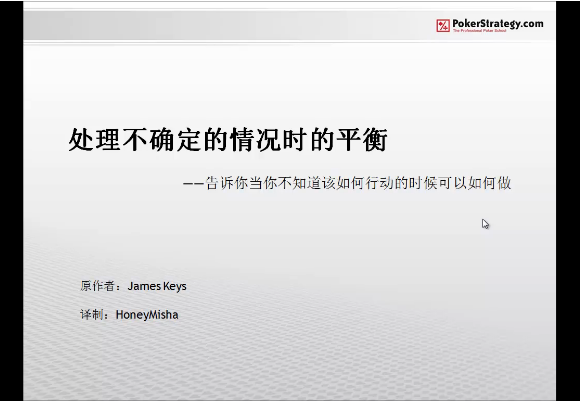Select the main title 处理不确定的情况时的平衡

pos(228,140)
